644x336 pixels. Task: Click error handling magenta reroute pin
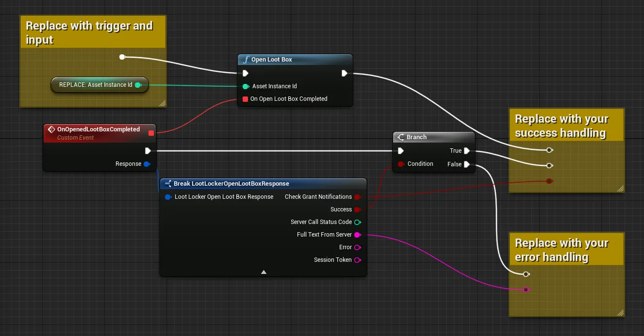(x=526, y=289)
